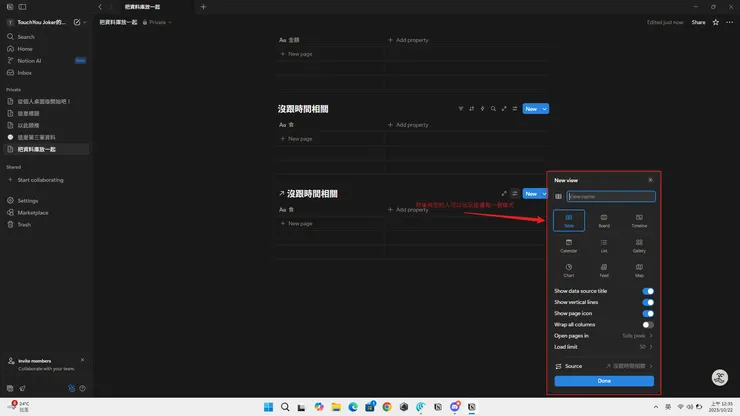Select the Map view type
Image resolution: width=740 pixels, height=416 pixels.
click(x=639, y=271)
